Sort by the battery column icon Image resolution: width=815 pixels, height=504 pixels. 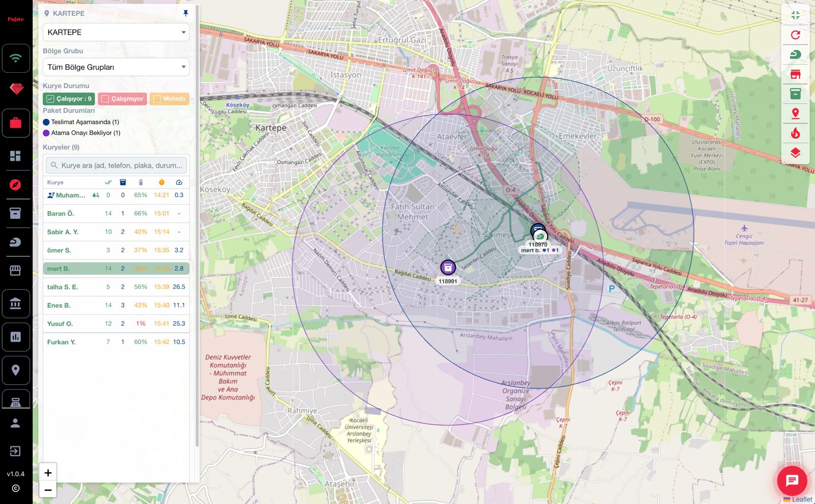coord(141,182)
